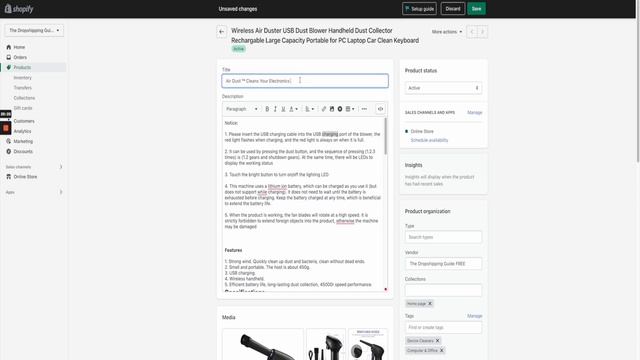The image size is (640, 360).
Task: Insert a link in description
Action: click(324, 109)
